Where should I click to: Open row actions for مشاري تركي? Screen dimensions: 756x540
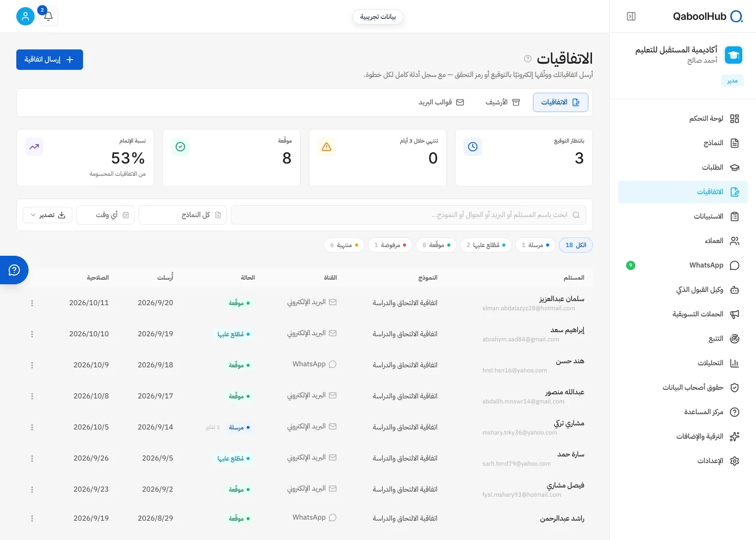(x=32, y=427)
